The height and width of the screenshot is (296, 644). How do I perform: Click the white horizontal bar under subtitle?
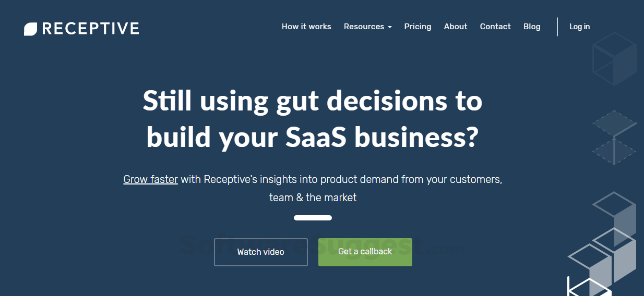[313, 218]
